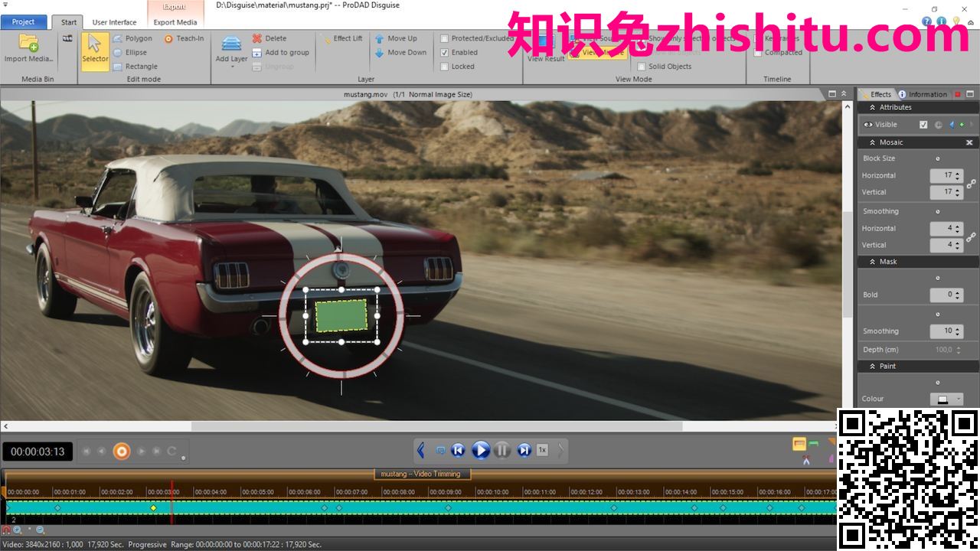Switch to the Information panel tab

pyautogui.click(x=923, y=94)
